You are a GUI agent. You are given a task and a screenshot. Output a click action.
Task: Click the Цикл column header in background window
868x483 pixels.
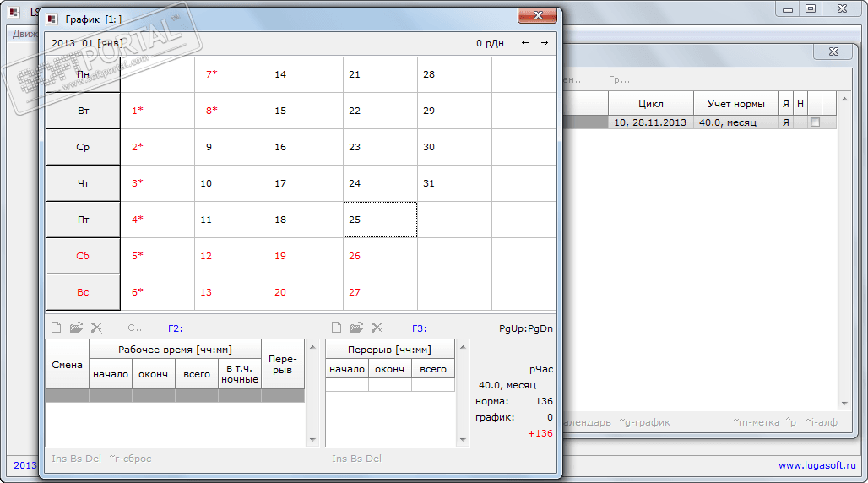650,104
